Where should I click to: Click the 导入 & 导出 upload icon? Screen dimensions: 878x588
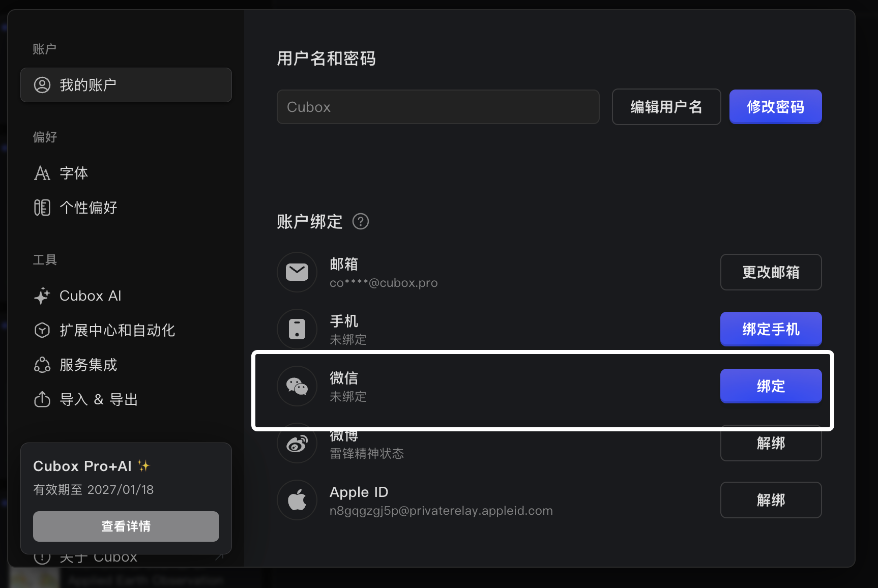(42, 399)
